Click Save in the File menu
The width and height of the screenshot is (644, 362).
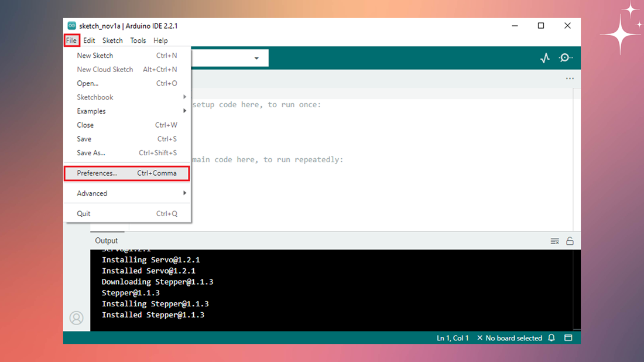coord(127,139)
